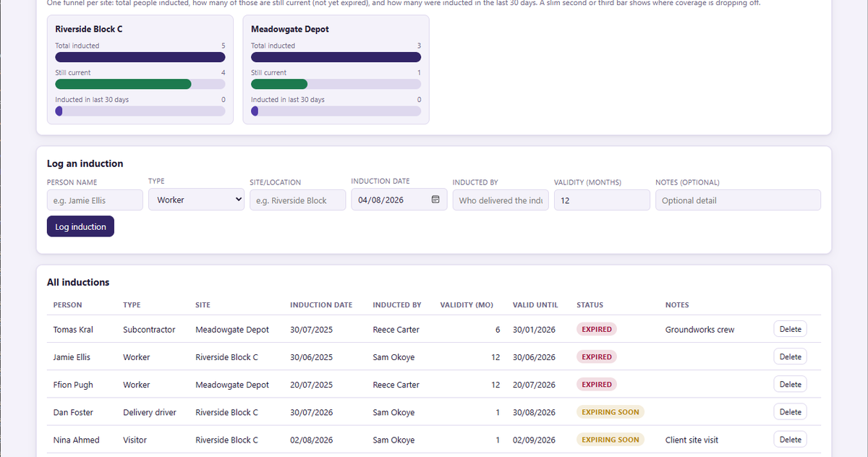This screenshot has width=868, height=457.
Task: Click the Nina Ahmed name cell
Action: pyautogui.click(x=77, y=440)
